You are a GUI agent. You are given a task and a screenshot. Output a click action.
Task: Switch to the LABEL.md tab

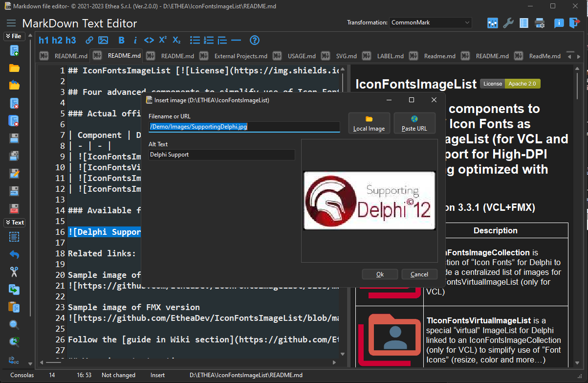[x=384, y=56]
